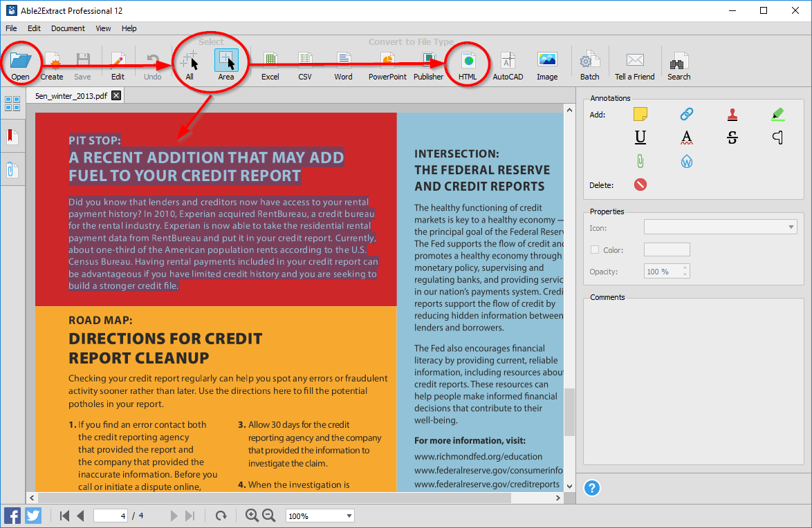Add a strikethrough annotation
Screen dimensions: 812x528
coord(732,137)
